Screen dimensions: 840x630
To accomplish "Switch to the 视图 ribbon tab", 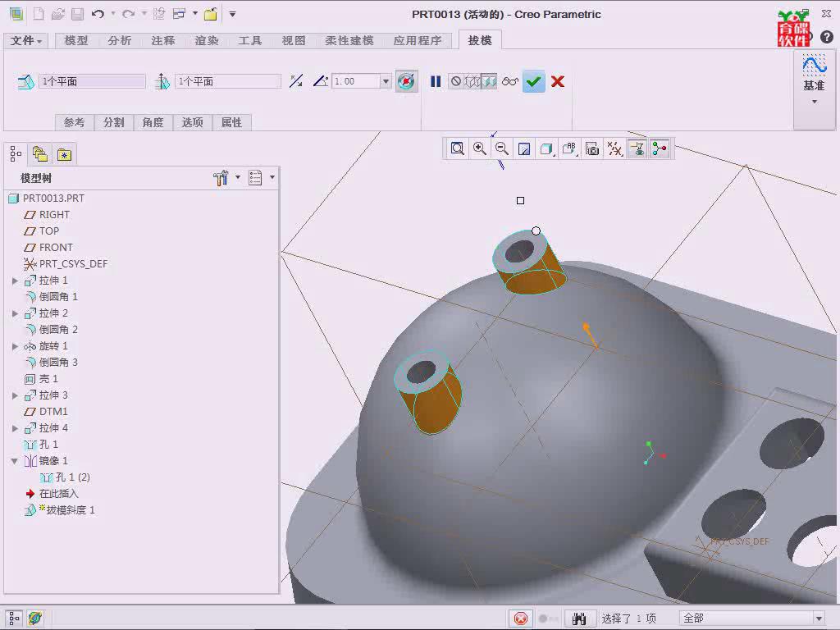I will click(294, 41).
